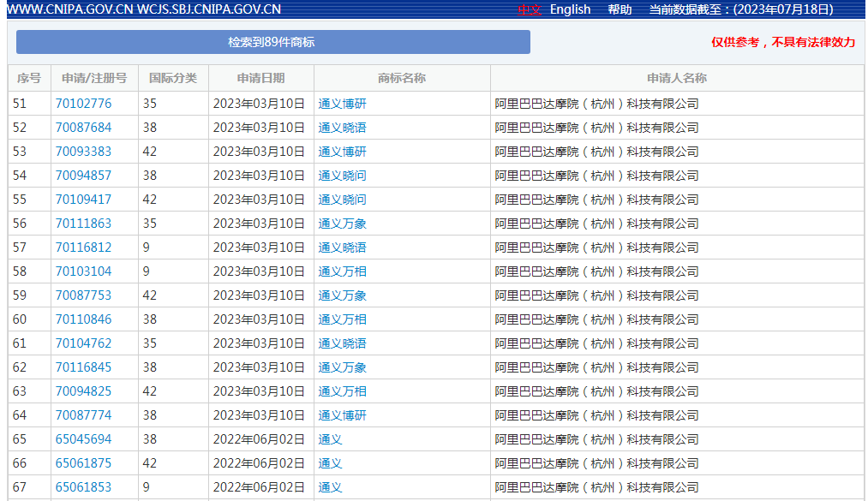Click 通义万相 trademark in row 58
Image resolution: width=868 pixels, height=501 pixels.
[x=342, y=271]
